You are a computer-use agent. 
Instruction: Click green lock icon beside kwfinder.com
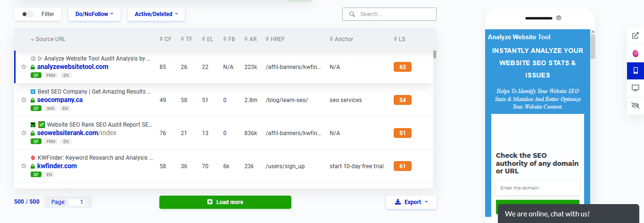click(33, 166)
